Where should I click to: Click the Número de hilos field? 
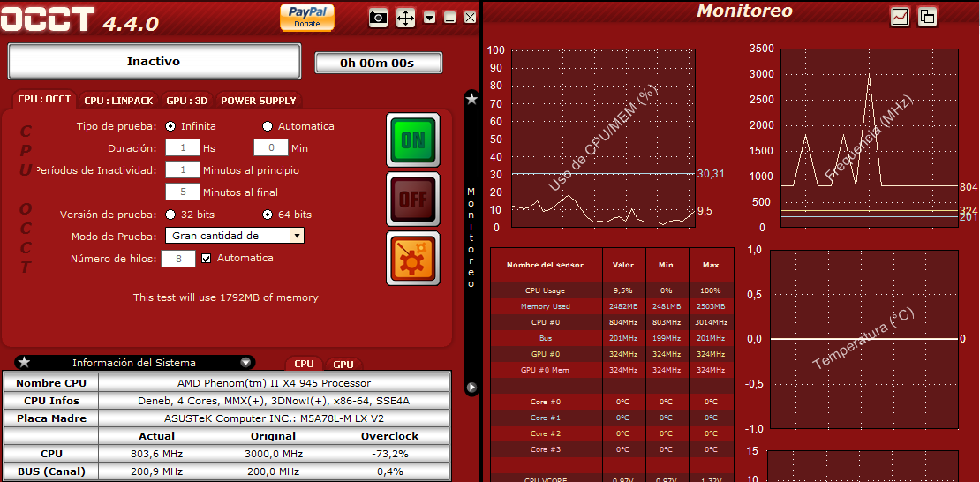[178, 258]
